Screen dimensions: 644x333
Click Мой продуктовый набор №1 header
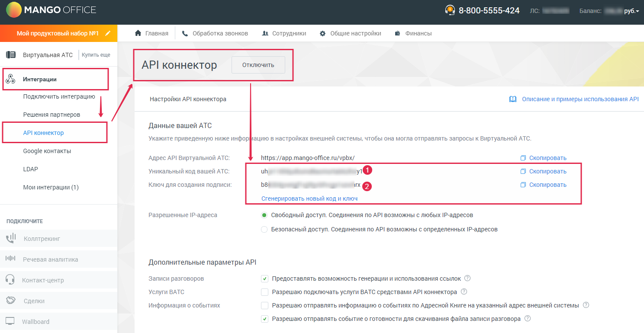coord(58,33)
